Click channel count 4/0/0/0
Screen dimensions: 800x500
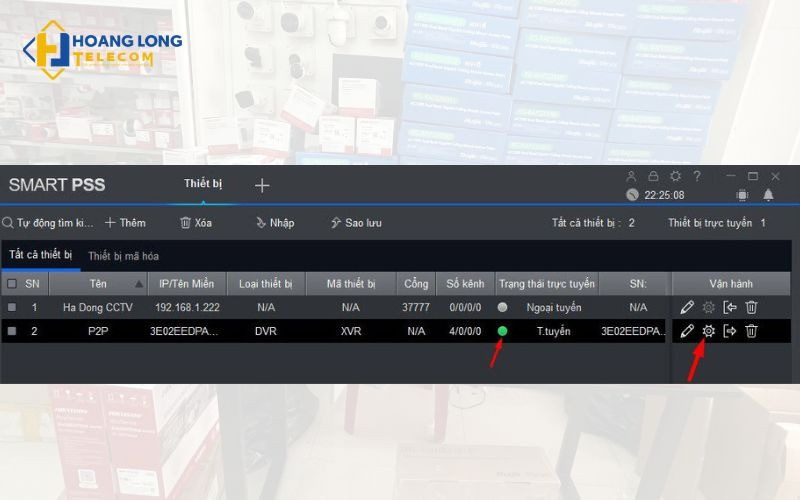pos(465,331)
